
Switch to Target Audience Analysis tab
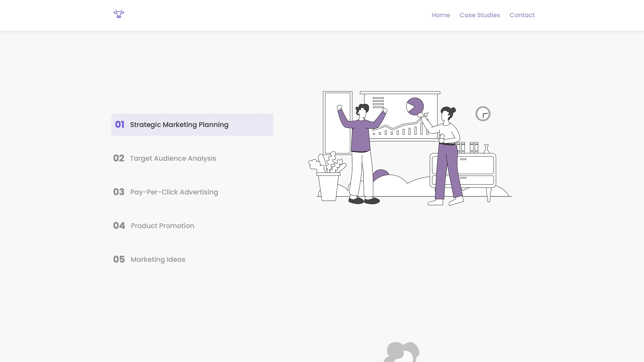[x=192, y=158]
